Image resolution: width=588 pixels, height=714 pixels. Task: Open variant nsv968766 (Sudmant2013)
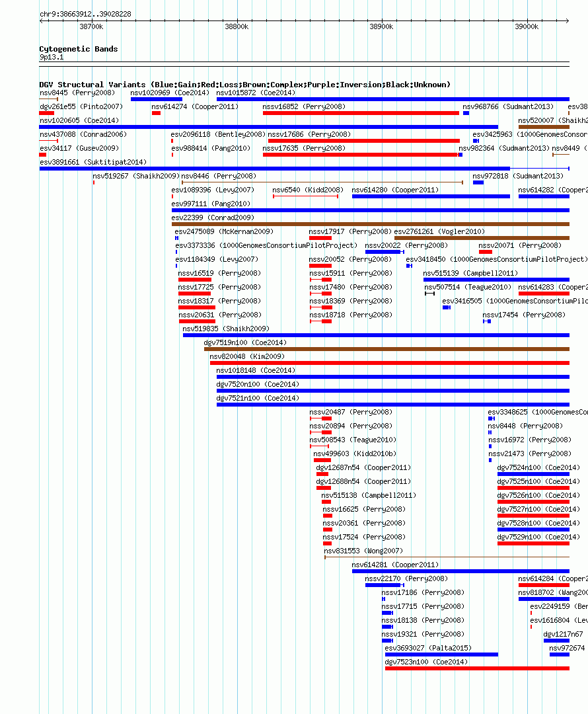pyautogui.click(x=508, y=106)
